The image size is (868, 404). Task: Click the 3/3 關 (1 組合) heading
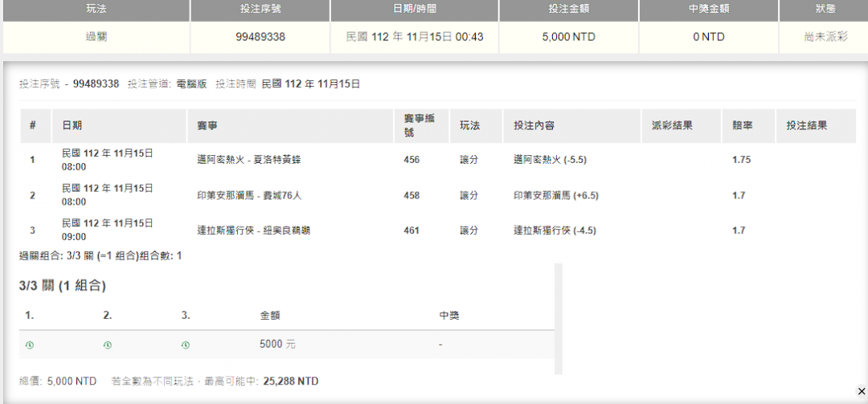tap(62, 286)
